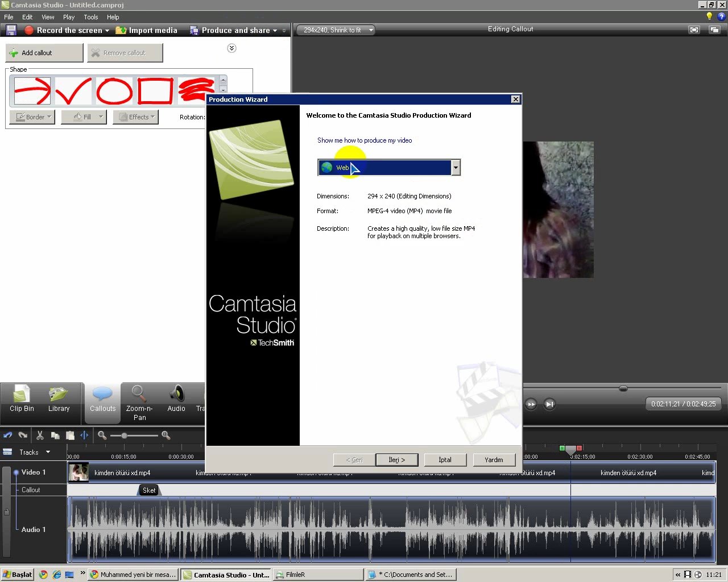Image resolution: width=728 pixels, height=582 pixels.
Task: Select the red checkmark sketch shape
Action: click(x=73, y=91)
